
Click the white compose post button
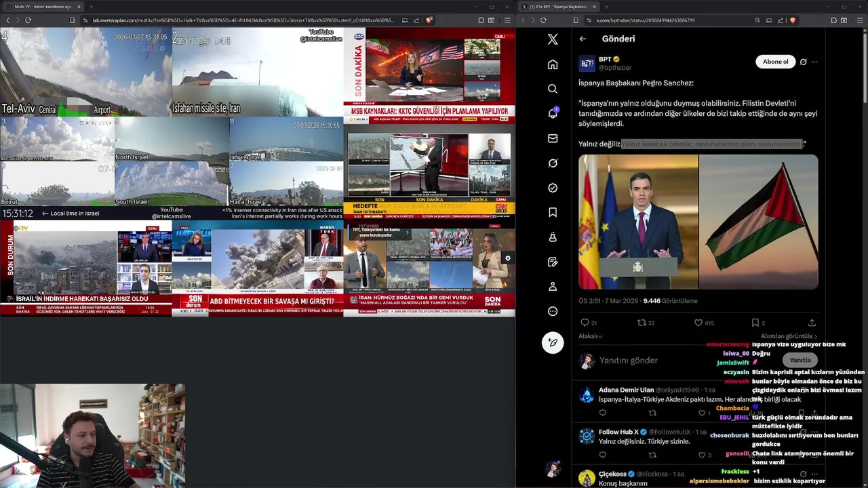[553, 342]
